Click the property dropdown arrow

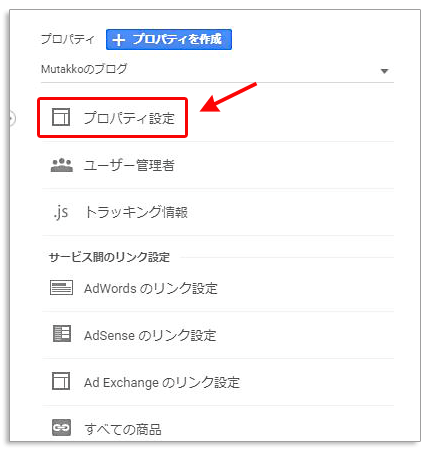[x=384, y=71]
